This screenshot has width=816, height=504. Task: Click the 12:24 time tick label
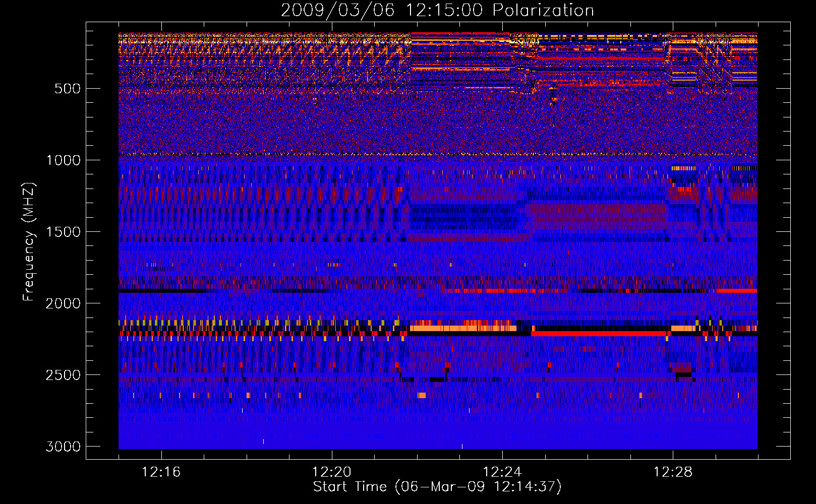point(502,472)
